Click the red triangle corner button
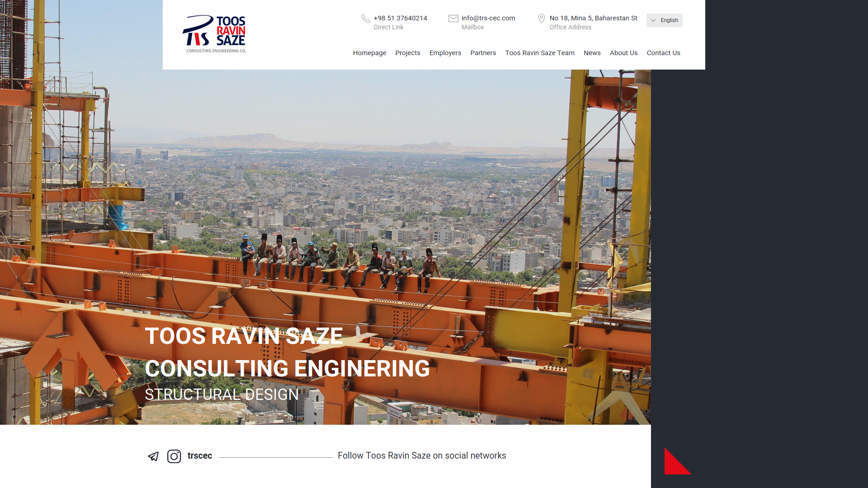The height and width of the screenshot is (488, 868). click(x=678, y=461)
